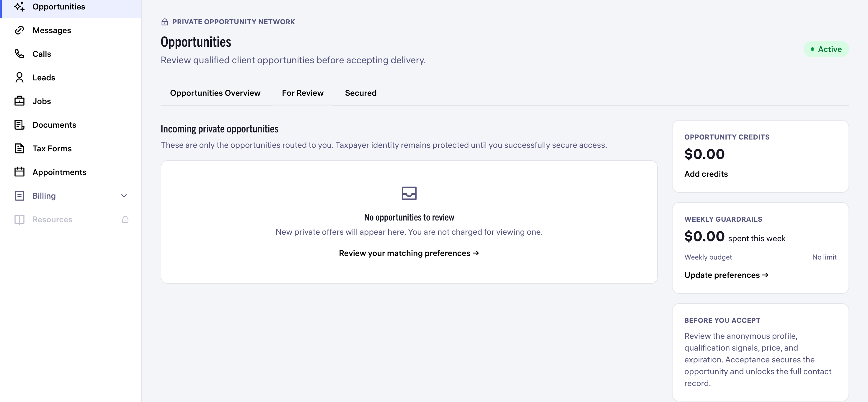Click the Weekly Guardrails card title

[x=723, y=219]
